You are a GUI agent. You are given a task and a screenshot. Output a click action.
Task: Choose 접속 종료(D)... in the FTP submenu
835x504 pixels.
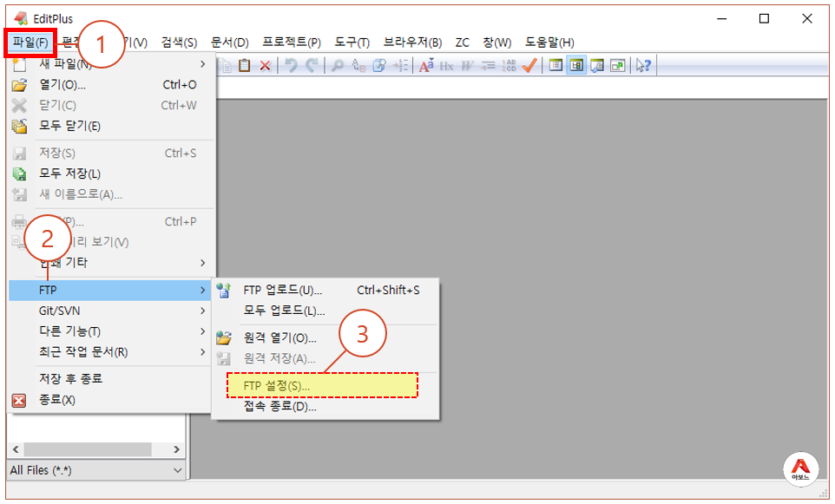click(325, 407)
